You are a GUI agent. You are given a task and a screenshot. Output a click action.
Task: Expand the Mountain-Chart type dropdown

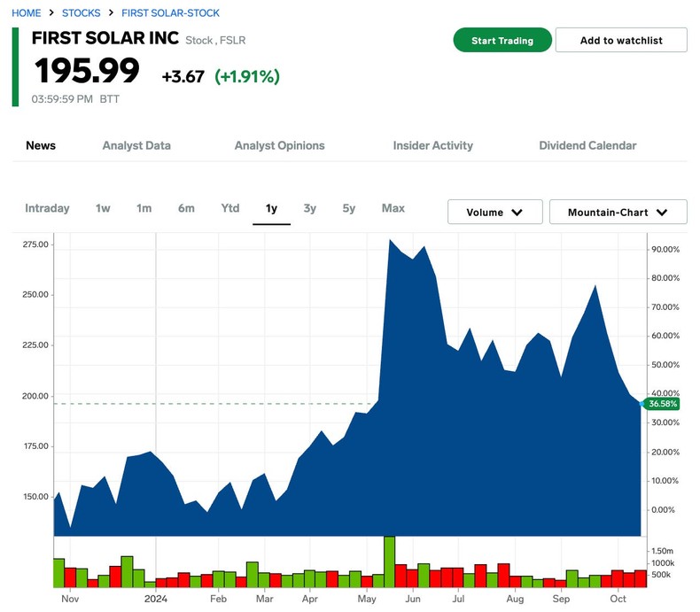(618, 213)
